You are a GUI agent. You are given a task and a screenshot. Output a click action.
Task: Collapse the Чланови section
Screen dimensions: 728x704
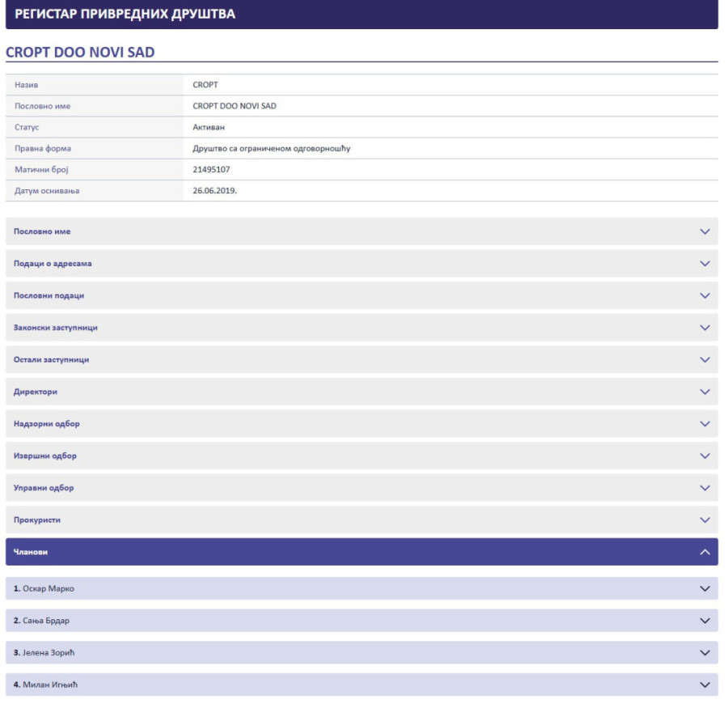click(x=361, y=552)
